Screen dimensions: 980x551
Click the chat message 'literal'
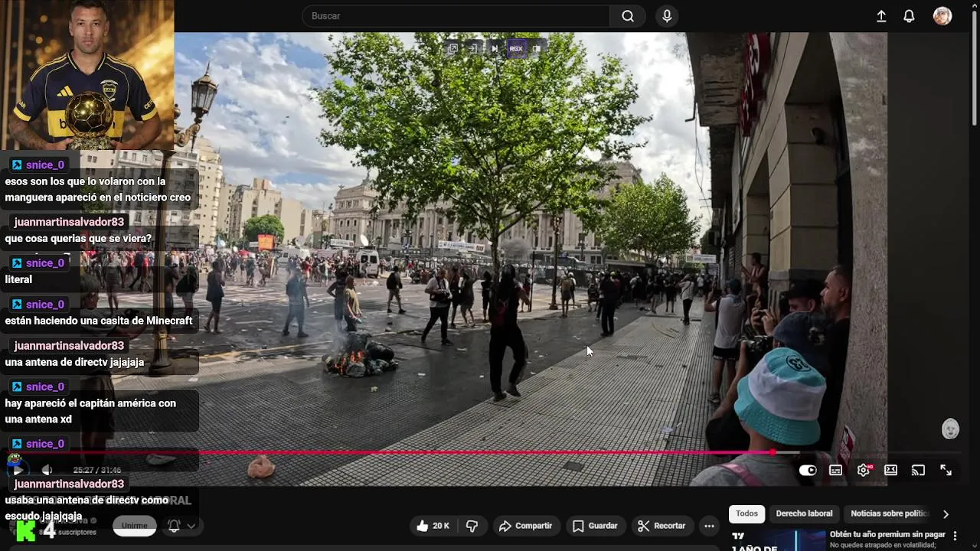[x=18, y=279]
